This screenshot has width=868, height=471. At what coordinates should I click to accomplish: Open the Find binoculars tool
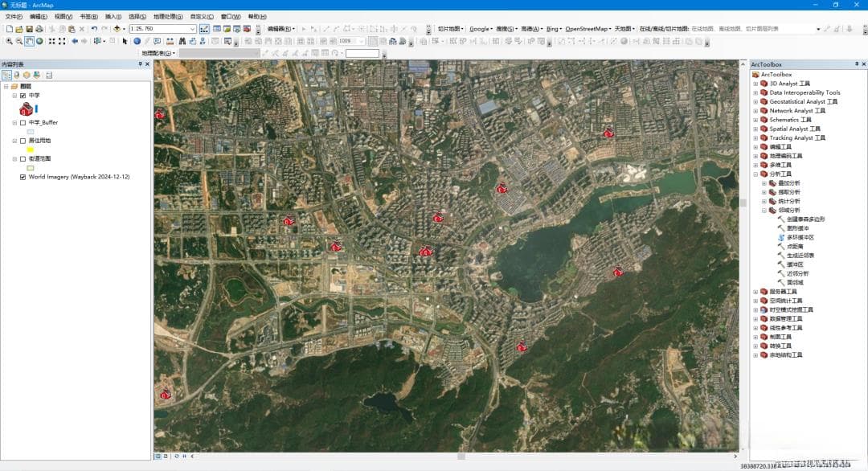click(182, 41)
